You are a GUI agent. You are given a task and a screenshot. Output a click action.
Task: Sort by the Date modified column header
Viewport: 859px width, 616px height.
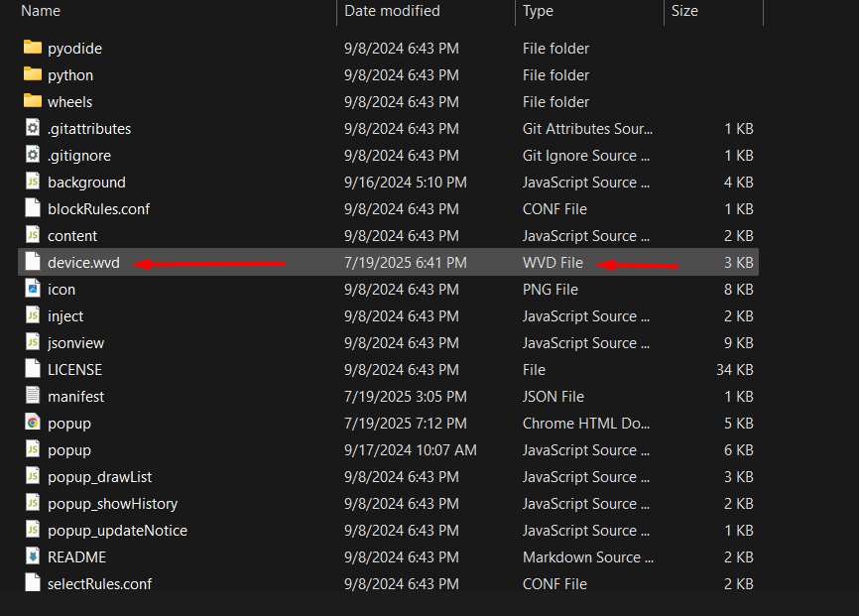(392, 11)
